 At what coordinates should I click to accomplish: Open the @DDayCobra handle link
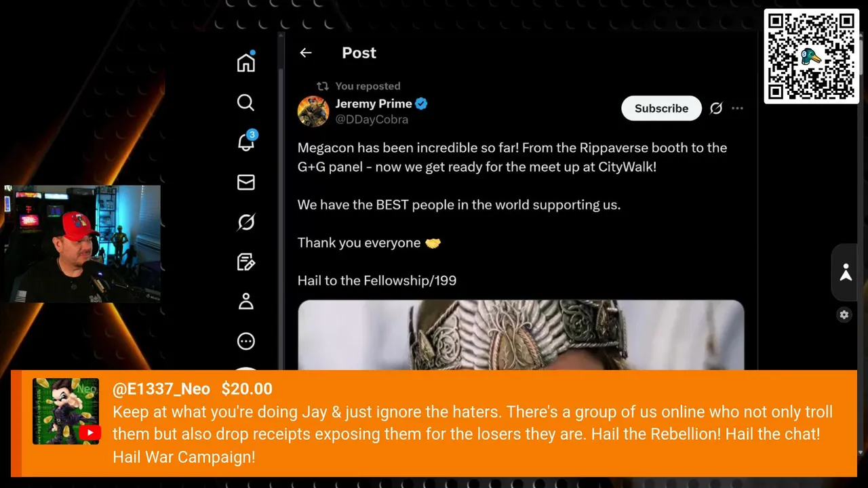click(x=372, y=119)
